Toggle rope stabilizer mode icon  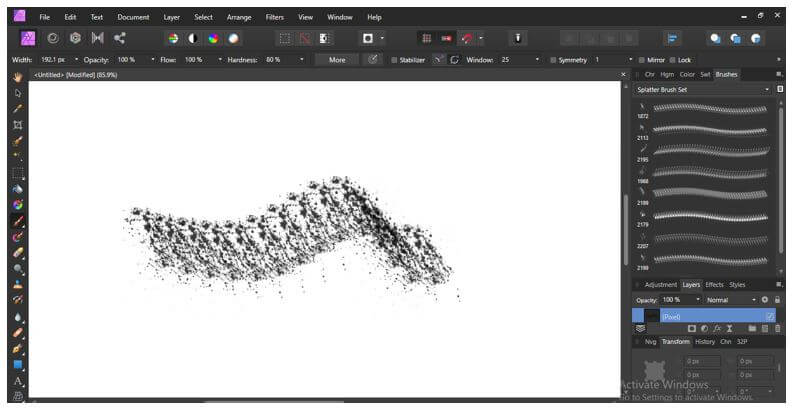[x=438, y=60]
